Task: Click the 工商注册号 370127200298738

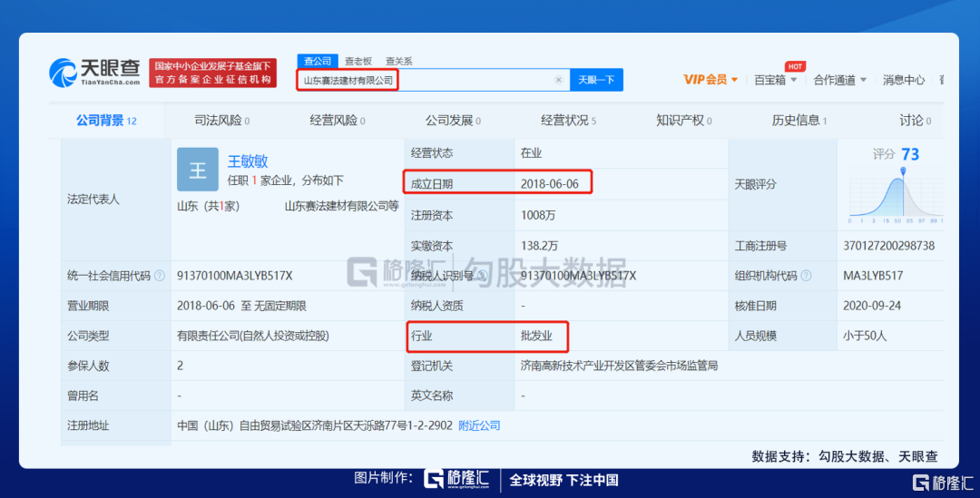Action: tap(888, 246)
